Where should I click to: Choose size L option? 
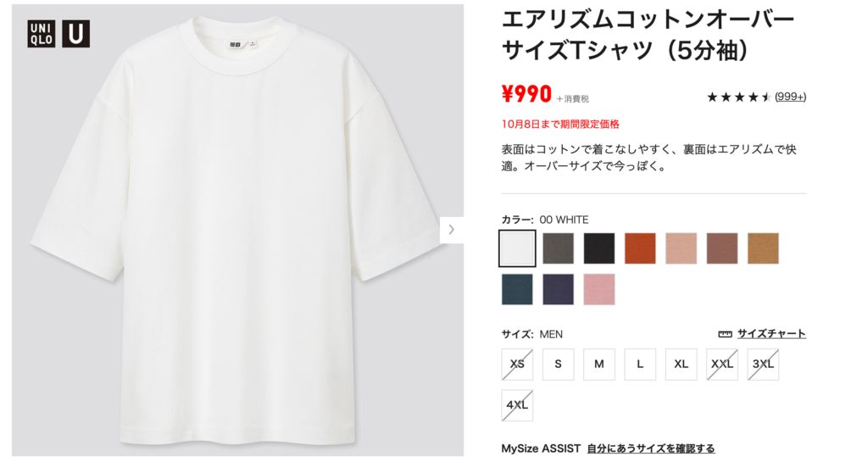click(x=640, y=364)
